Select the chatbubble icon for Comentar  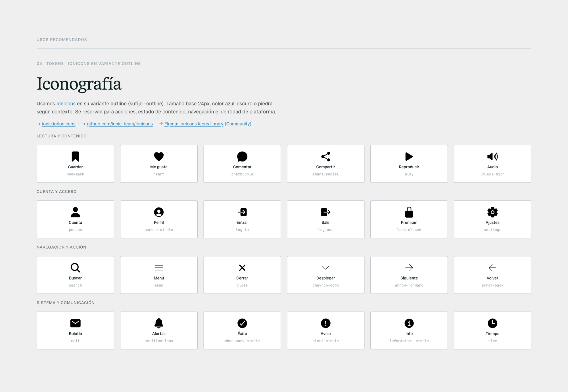coord(242,156)
